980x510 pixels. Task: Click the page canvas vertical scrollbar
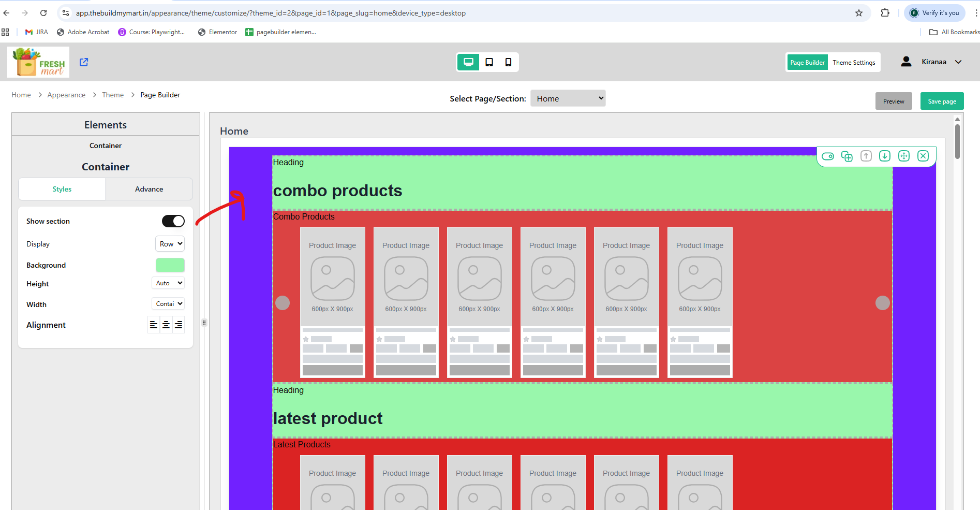[957, 141]
